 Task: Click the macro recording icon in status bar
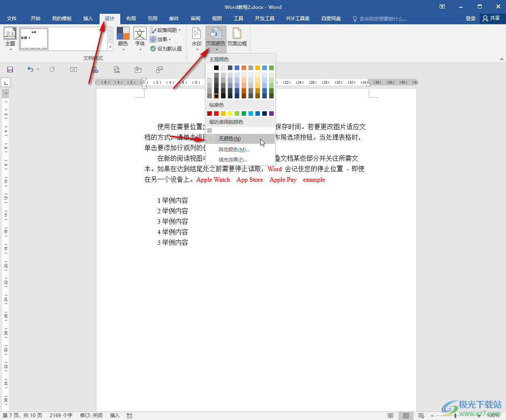coord(130,416)
